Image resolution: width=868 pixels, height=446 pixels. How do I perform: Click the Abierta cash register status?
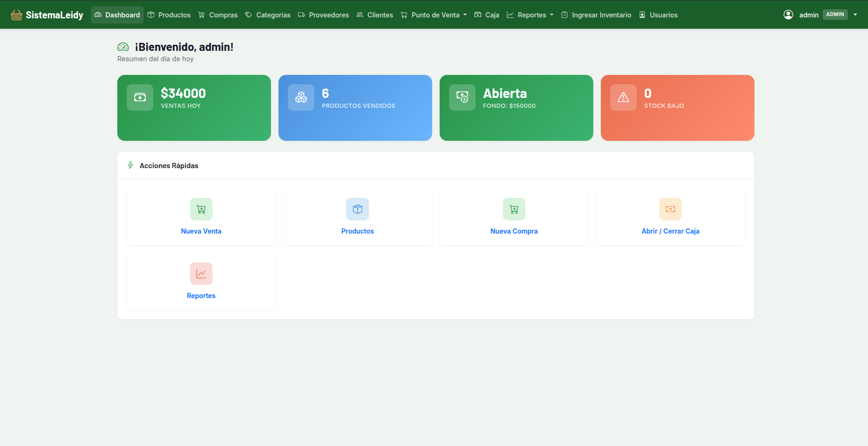click(505, 93)
